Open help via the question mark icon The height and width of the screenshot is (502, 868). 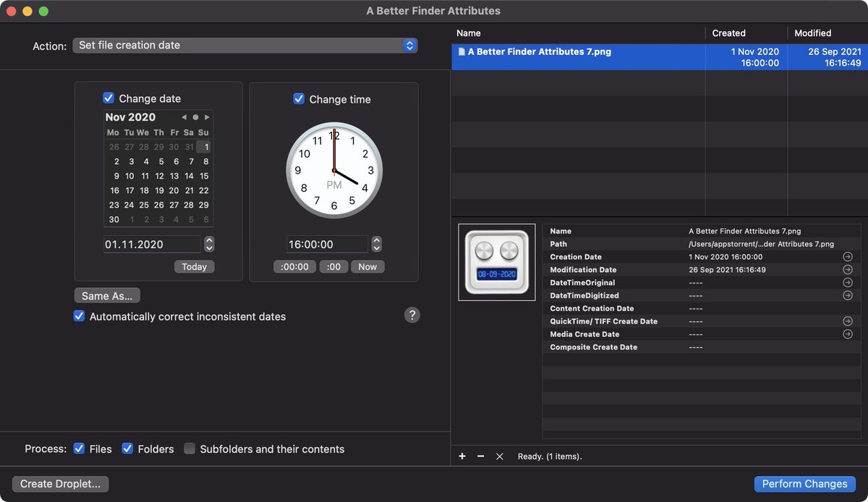pyautogui.click(x=412, y=315)
